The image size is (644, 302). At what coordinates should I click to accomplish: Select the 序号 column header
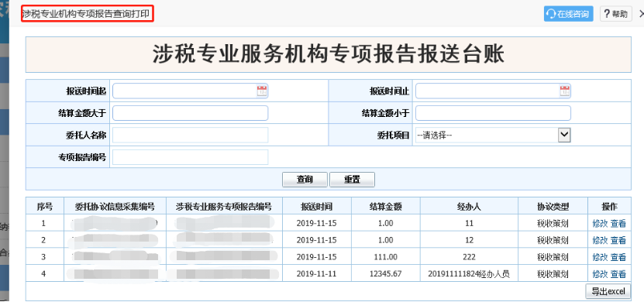(44, 207)
